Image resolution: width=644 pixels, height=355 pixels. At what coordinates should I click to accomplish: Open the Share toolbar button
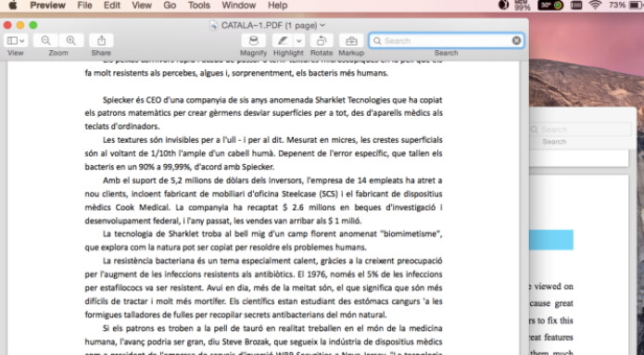pos(101,41)
